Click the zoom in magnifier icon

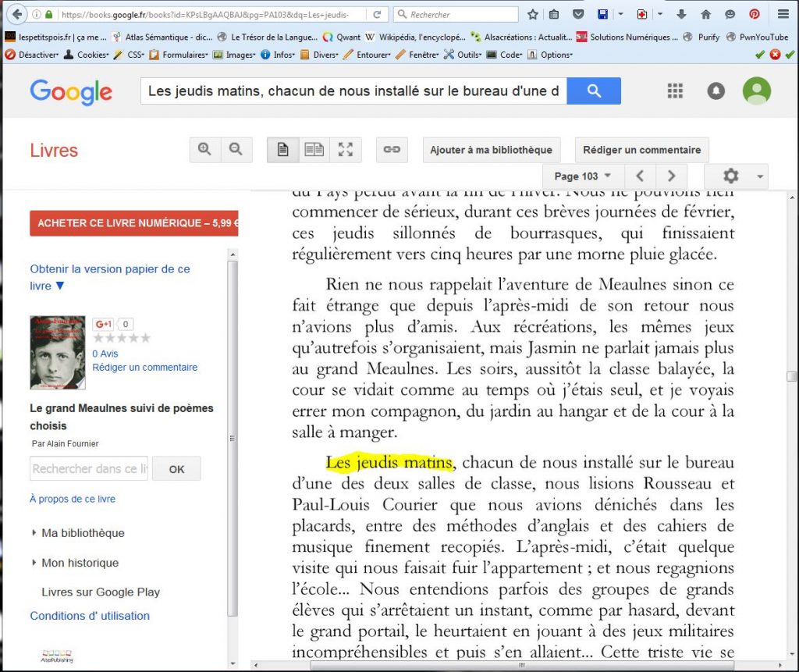tap(205, 150)
